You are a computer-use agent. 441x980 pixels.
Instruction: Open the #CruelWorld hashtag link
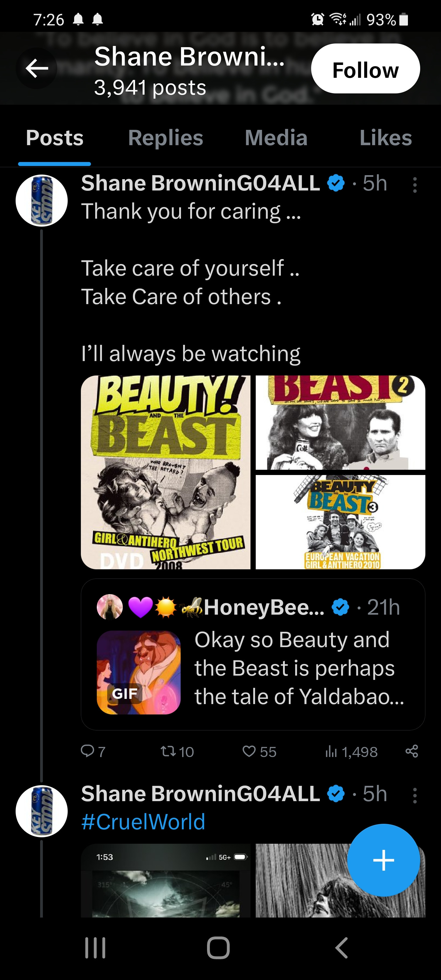click(143, 822)
